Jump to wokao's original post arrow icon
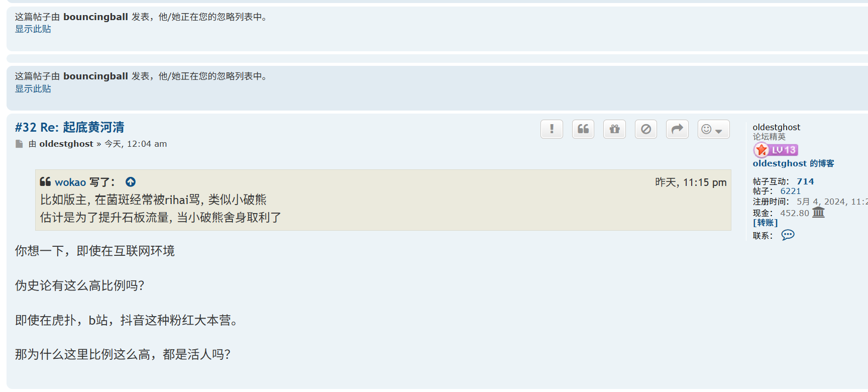Screen dimensions: 868x392 [x=131, y=182]
